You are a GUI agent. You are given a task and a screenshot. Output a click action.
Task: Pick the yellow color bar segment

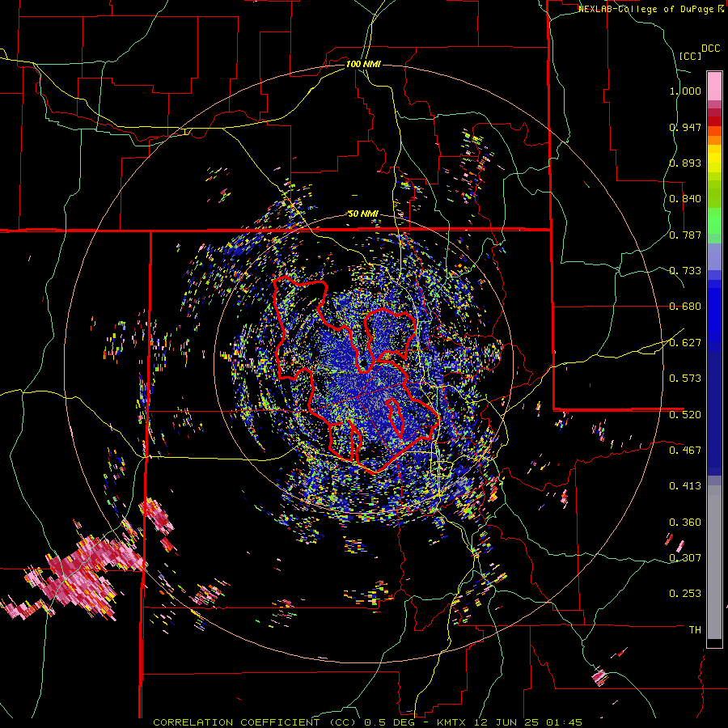pos(714,159)
